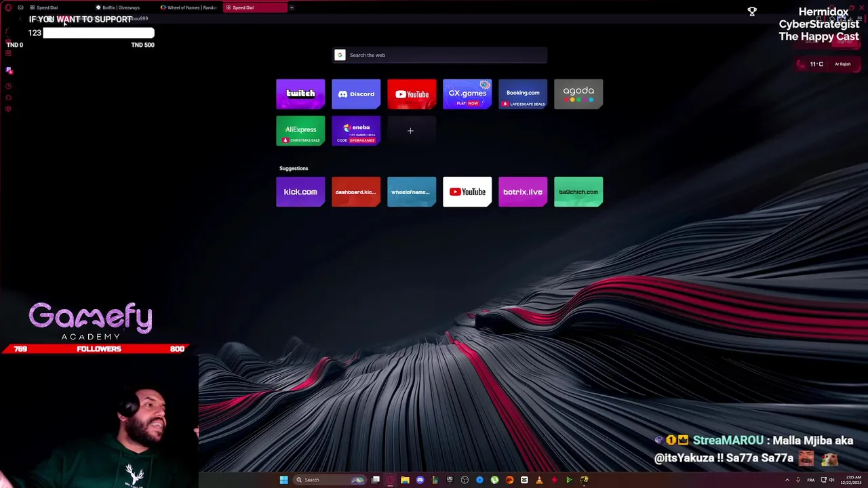868x488 pixels.
Task: Open Task View on the taskbar
Action: pyautogui.click(x=376, y=480)
